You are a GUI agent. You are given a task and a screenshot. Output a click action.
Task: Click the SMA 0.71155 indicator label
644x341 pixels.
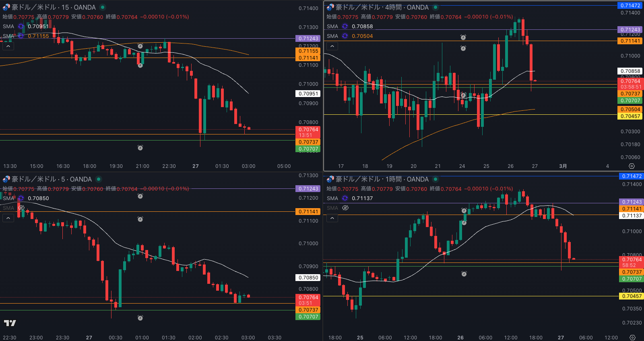(x=8, y=36)
